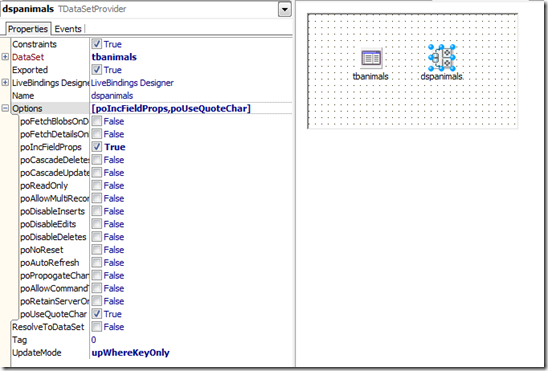Enable the poAllowCommandText checkbox
This screenshot has width=548, height=371.
pos(97,288)
